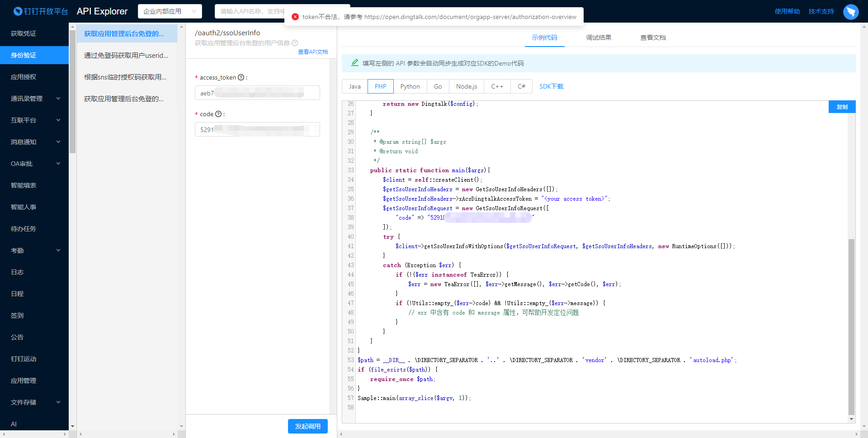868x438 pixels.
Task: Open 智能人事 in the sidebar
Action: [x=34, y=207]
